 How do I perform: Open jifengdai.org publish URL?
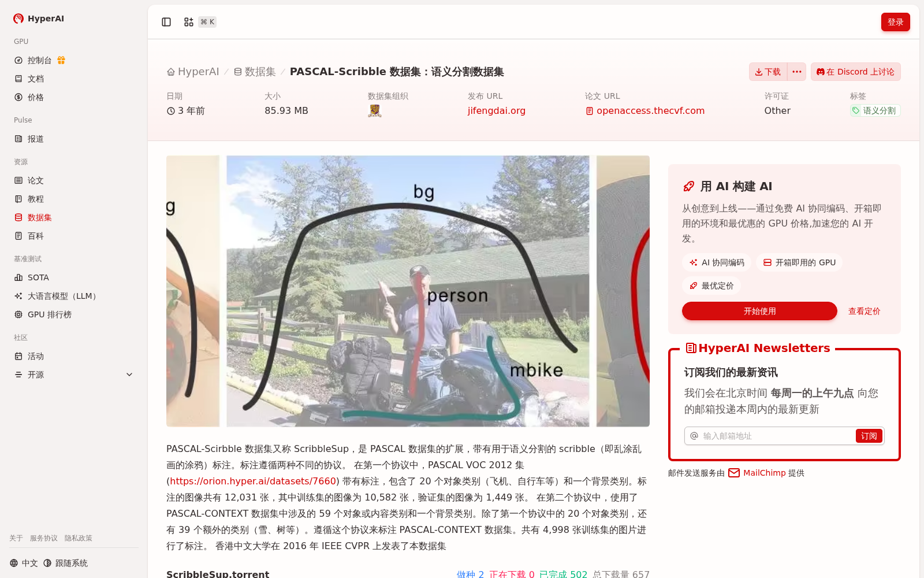click(x=497, y=110)
